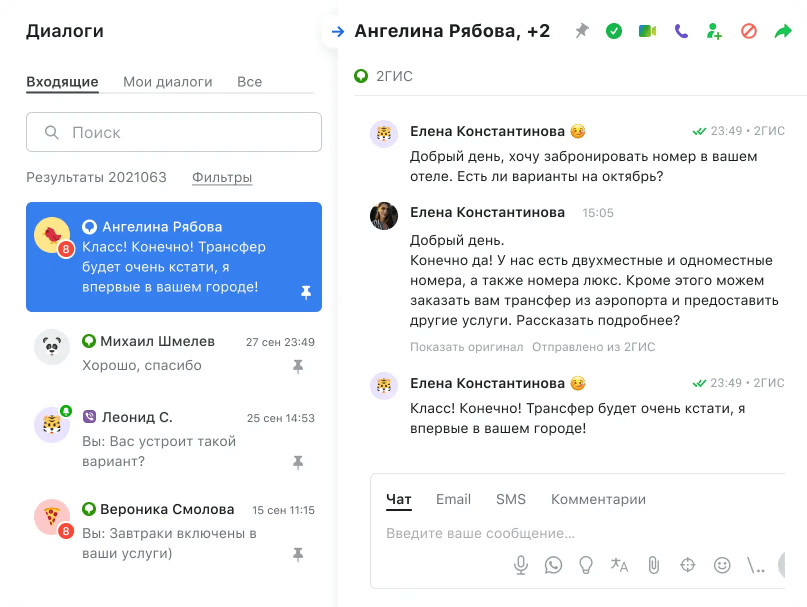Select the Email tab in composer

coord(453,499)
